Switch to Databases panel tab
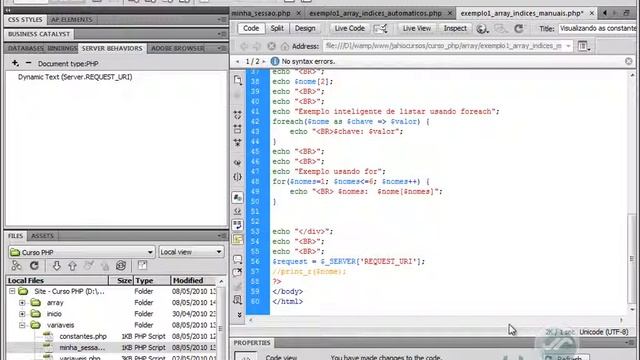This screenshot has width=640, height=360. [x=25, y=48]
